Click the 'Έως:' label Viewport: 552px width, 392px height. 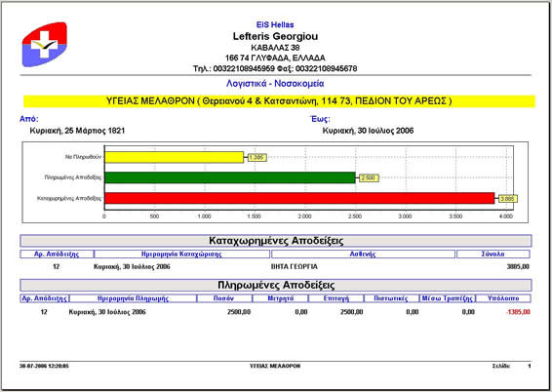(x=320, y=119)
